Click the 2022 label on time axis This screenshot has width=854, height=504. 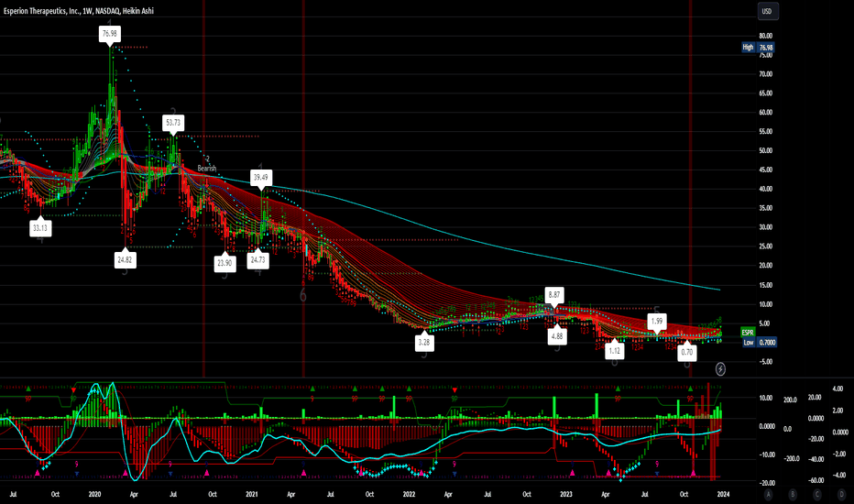[x=409, y=494]
